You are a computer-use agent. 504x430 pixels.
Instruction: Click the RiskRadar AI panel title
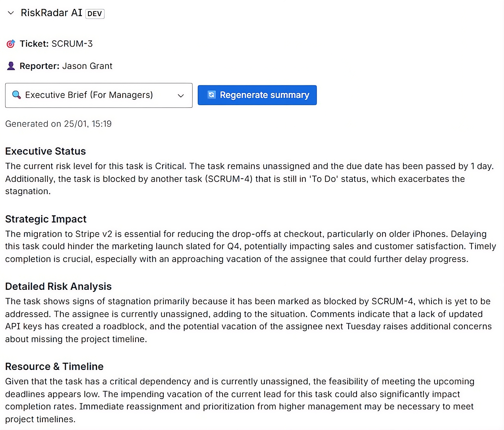(x=52, y=13)
